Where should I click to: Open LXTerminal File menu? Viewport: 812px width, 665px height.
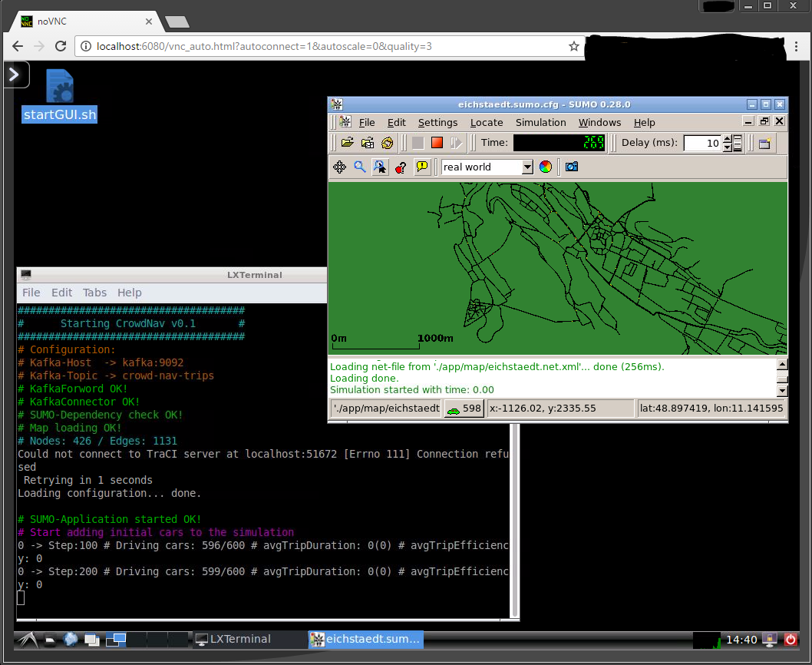point(31,293)
